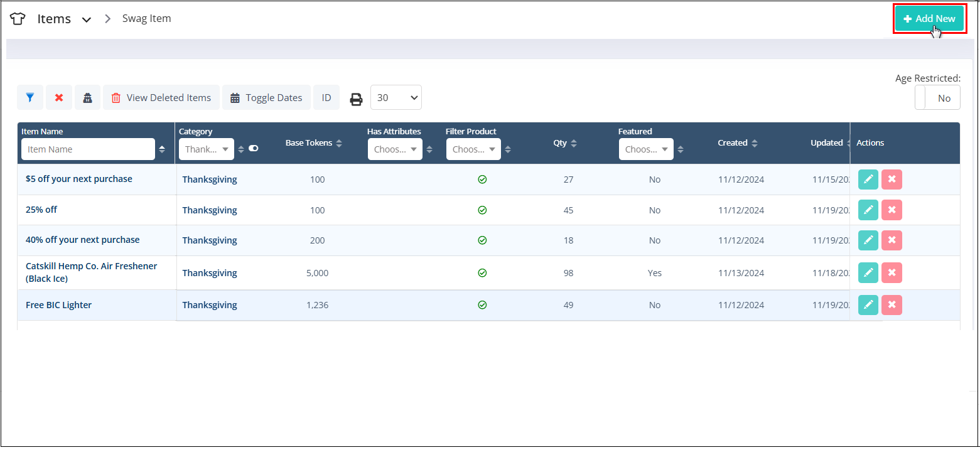This screenshot has width=980, height=450.
Task: Click the Featured value Yes
Action: coord(655,273)
